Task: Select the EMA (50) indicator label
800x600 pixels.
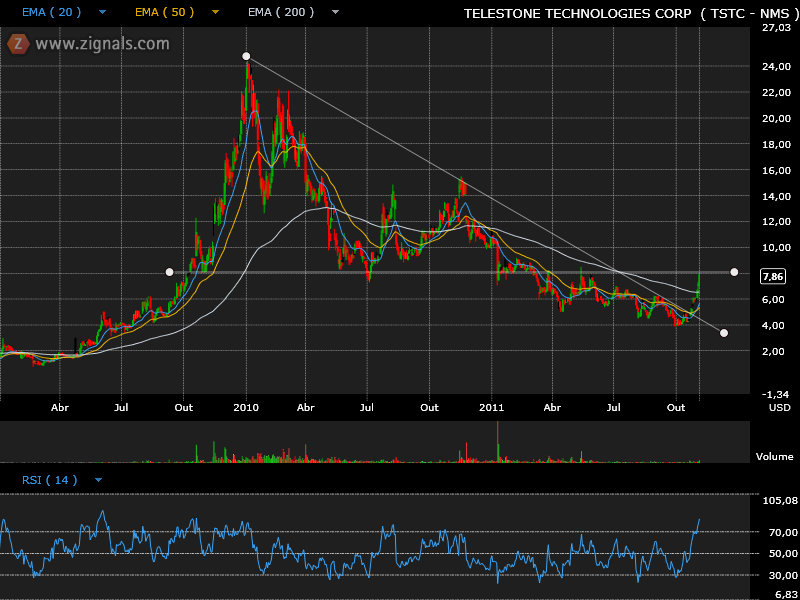Action: (164, 12)
